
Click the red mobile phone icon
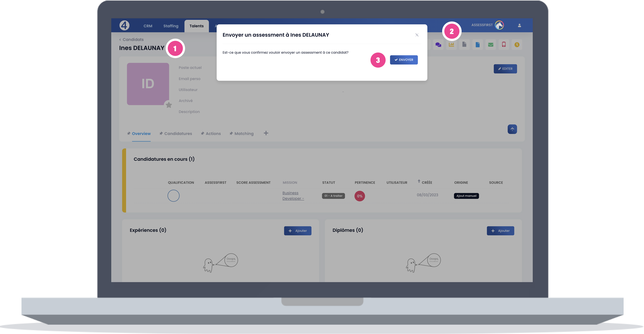[x=504, y=44]
